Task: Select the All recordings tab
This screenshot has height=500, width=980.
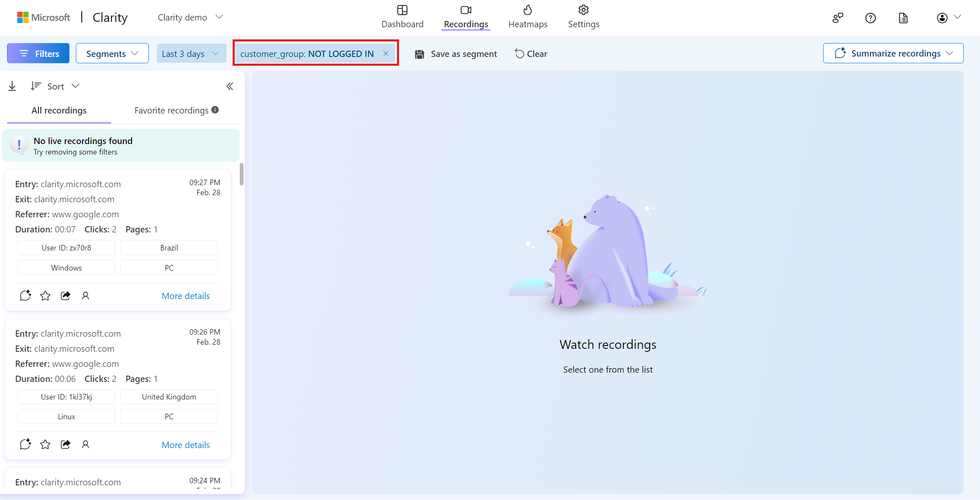Action: (59, 111)
